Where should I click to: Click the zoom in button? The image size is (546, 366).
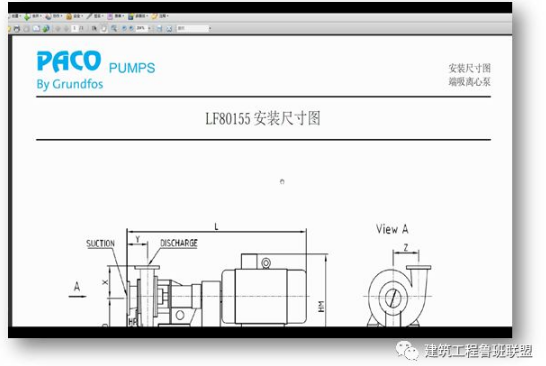click(x=131, y=28)
